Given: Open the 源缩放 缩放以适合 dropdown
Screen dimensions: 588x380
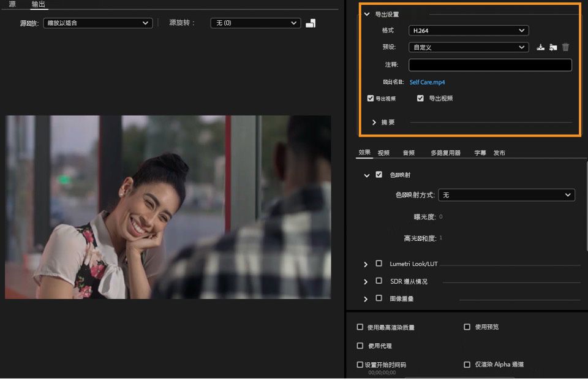Looking at the screenshot, I should pyautogui.click(x=98, y=23).
